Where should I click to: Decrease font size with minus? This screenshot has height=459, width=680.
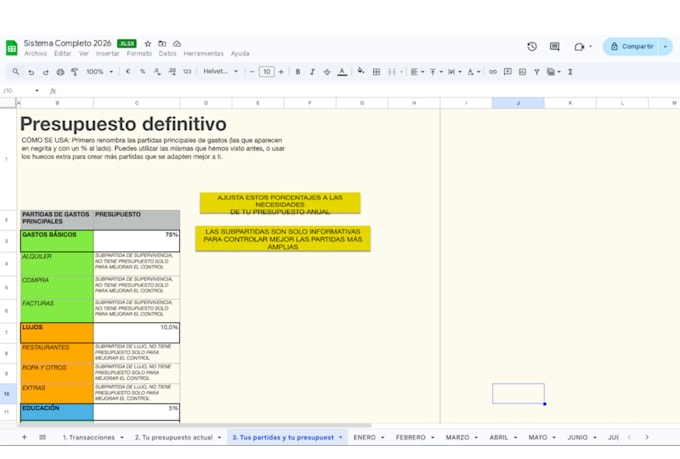tap(252, 72)
